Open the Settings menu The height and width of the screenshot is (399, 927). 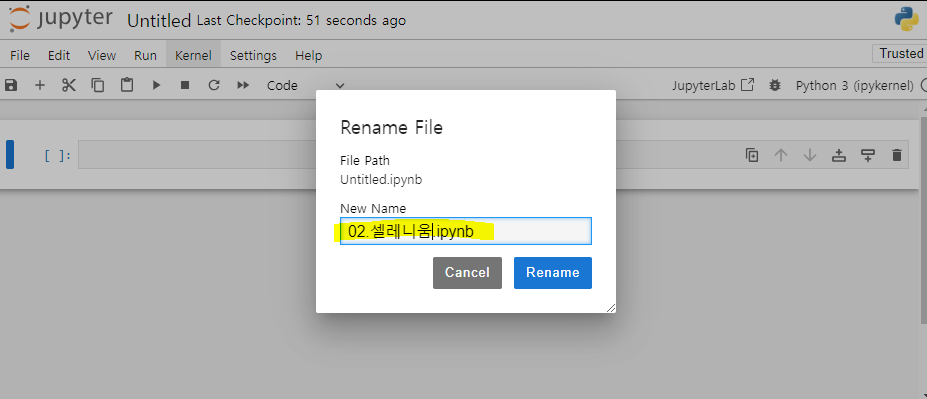pyautogui.click(x=253, y=56)
